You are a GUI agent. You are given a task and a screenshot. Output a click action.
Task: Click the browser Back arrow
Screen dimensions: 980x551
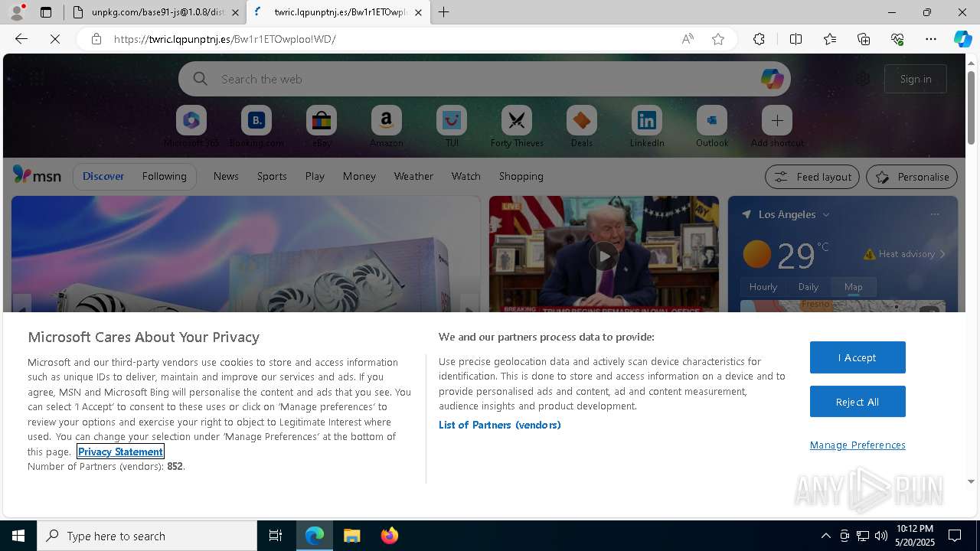click(x=21, y=39)
